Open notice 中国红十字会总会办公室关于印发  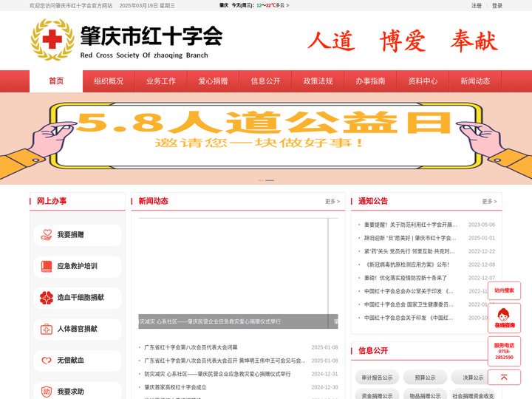click(x=409, y=291)
